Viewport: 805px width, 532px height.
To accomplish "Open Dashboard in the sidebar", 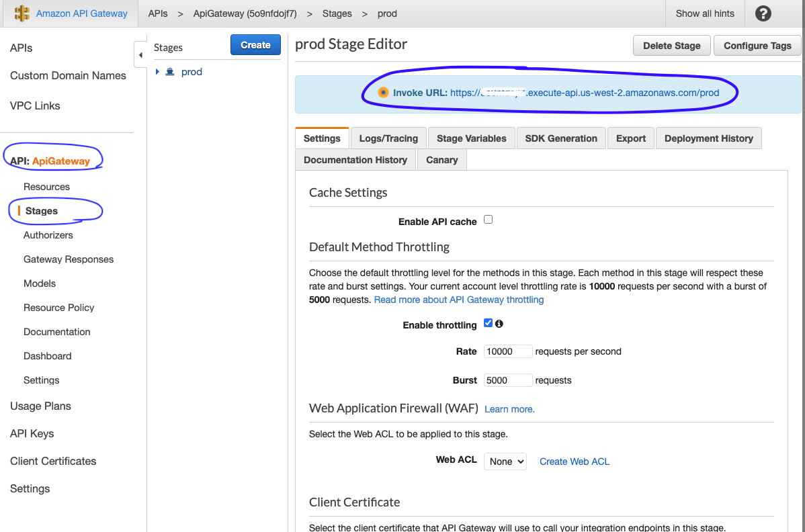I will [47, 356].
